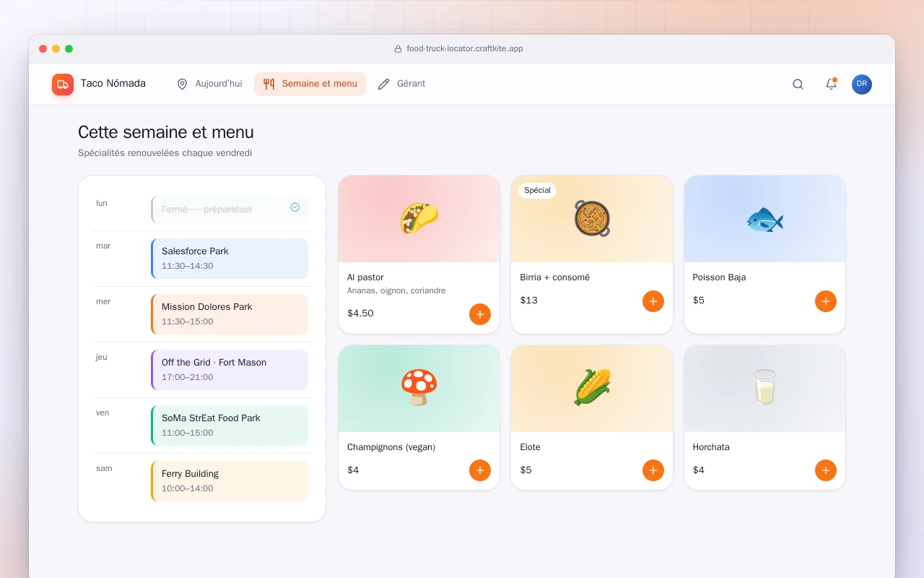
Task: Click the "sam" day label
Action: 104,468
